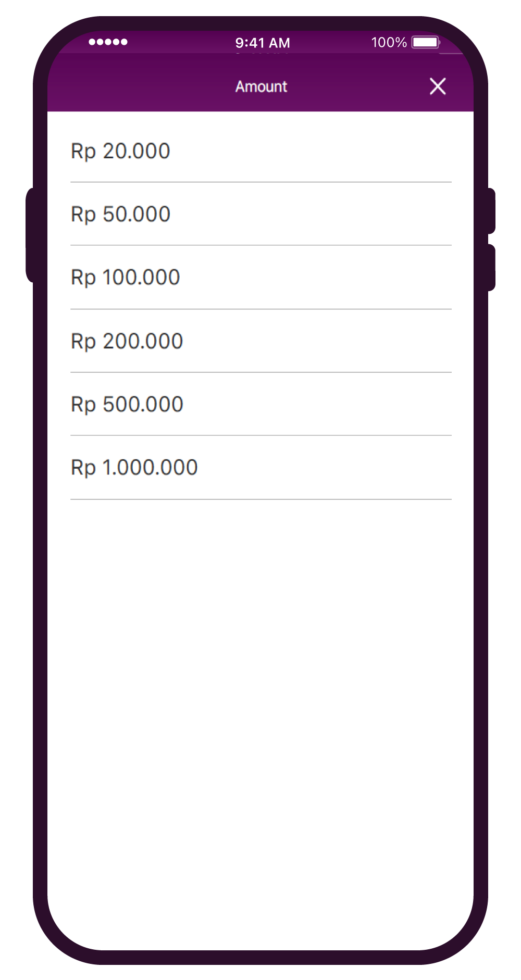Click the 100% battery percentage indicator
This screenshot has height=980, width=521.
389,42
